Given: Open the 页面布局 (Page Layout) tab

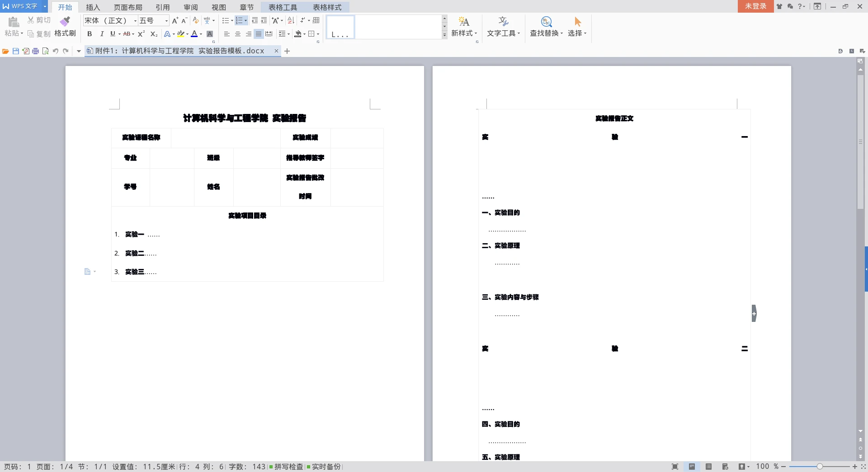Looking at the screenshot, I should click(128, 7).
